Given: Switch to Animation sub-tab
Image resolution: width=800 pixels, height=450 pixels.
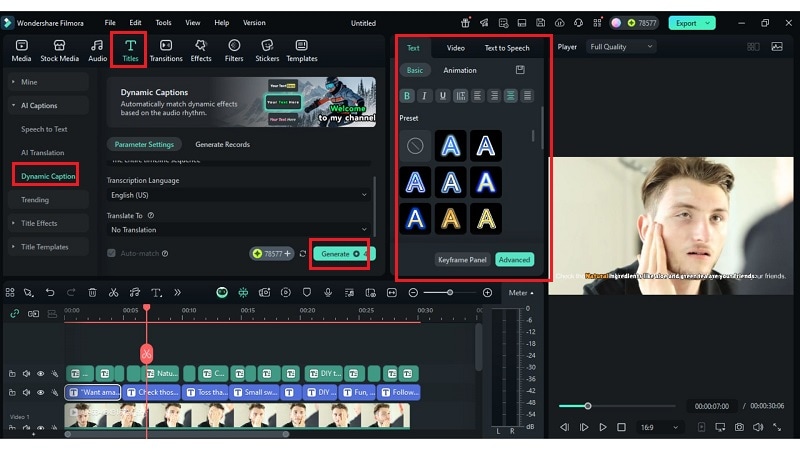Looking at the screenshot, I should point(460,70).
